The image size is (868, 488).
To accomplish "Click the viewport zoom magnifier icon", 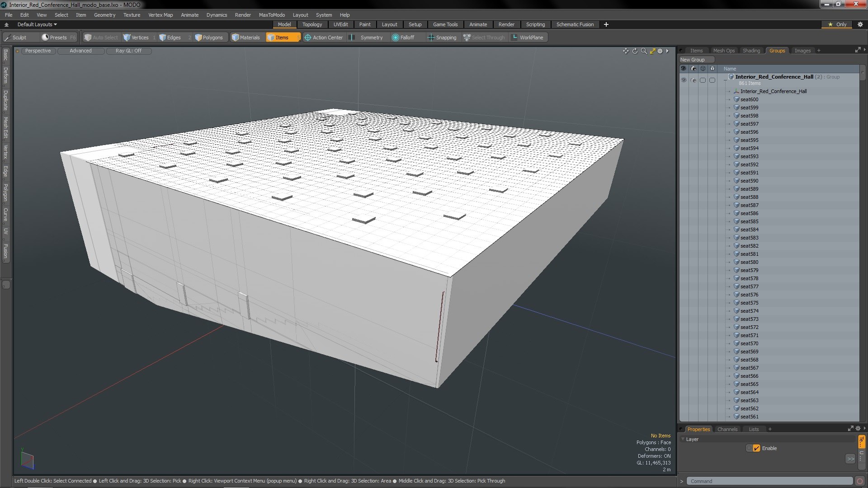I will [644, 51].
